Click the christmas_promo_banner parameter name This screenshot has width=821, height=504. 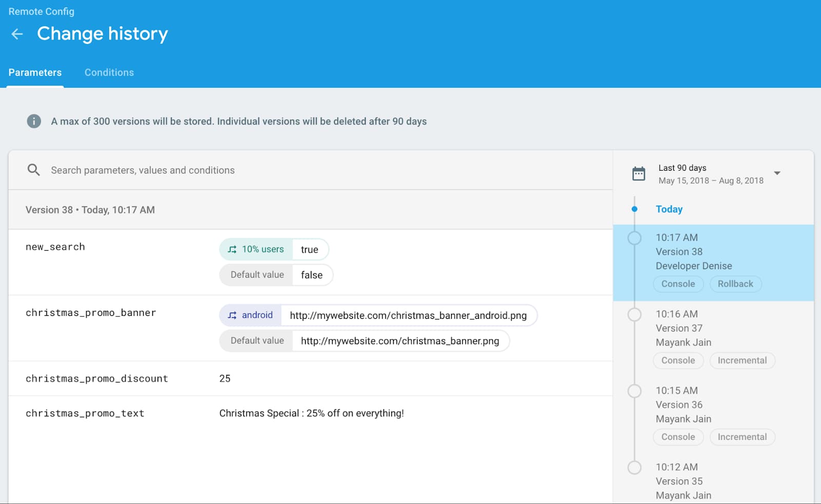tap(91, 313)
